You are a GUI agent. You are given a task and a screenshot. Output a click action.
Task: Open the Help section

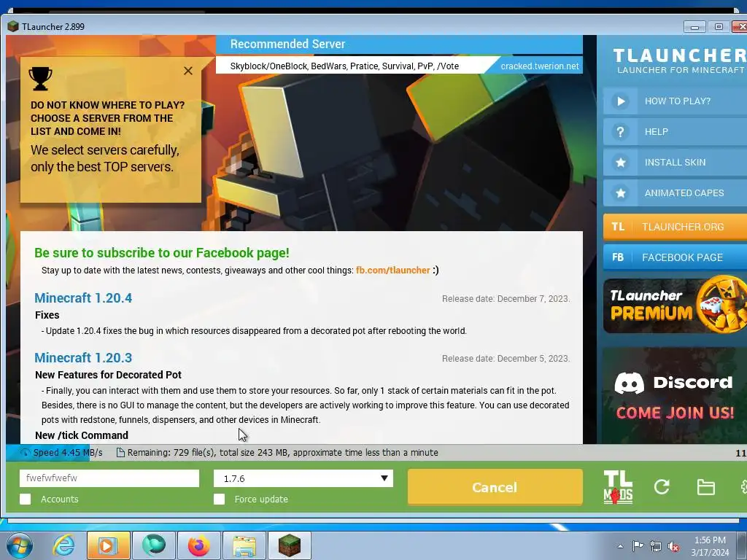click(x=675, y=132)
